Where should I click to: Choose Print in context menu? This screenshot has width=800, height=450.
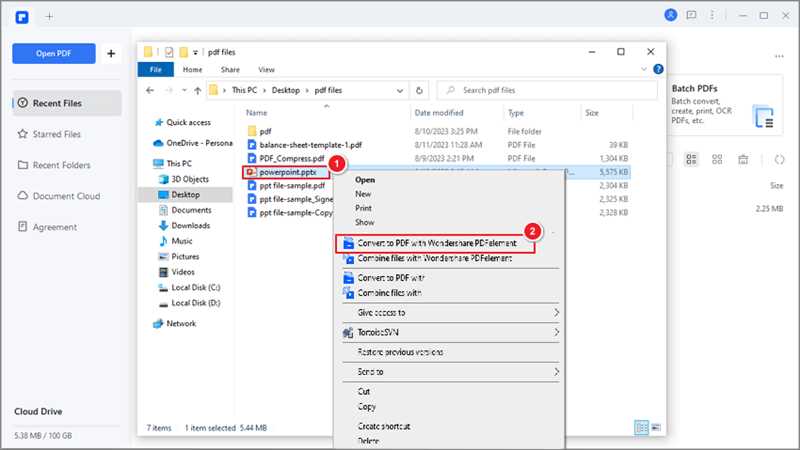(363, 208)
